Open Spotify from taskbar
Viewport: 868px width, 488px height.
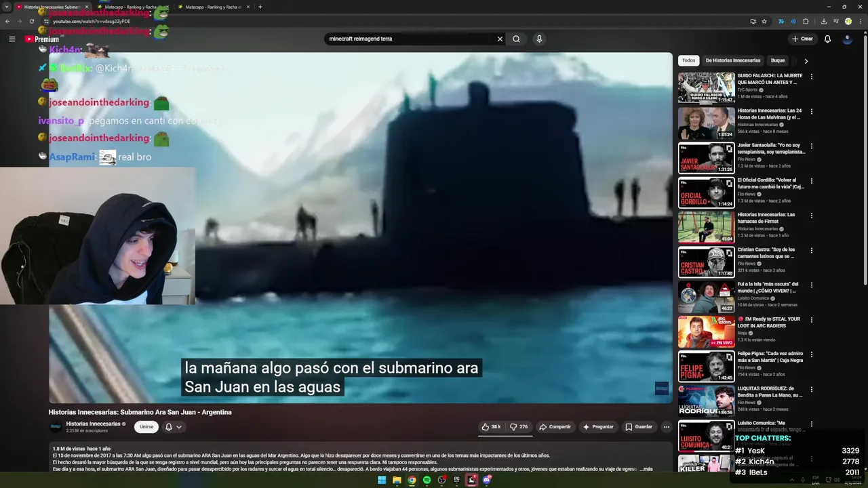(x=427, y=480)
